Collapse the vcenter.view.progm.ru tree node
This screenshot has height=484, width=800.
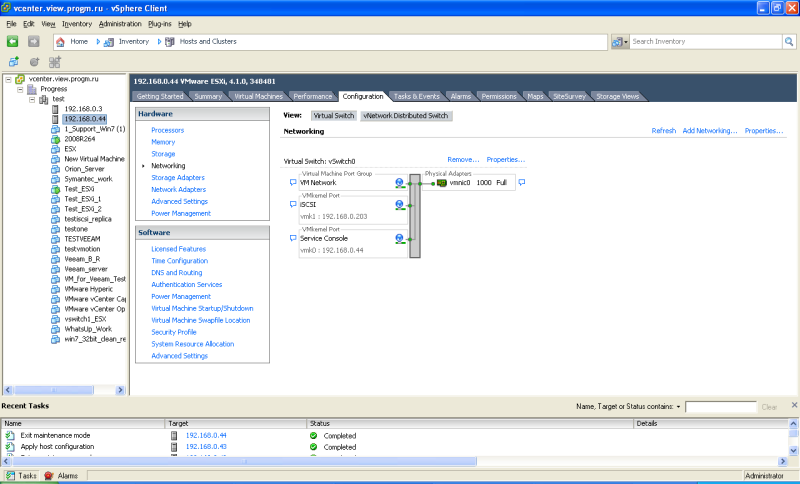tap(8, 79)
